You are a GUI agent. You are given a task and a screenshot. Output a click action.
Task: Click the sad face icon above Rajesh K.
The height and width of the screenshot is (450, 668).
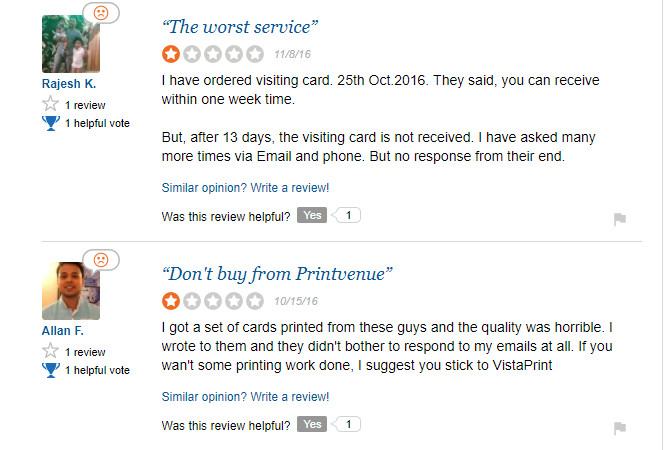pos(101,13)
